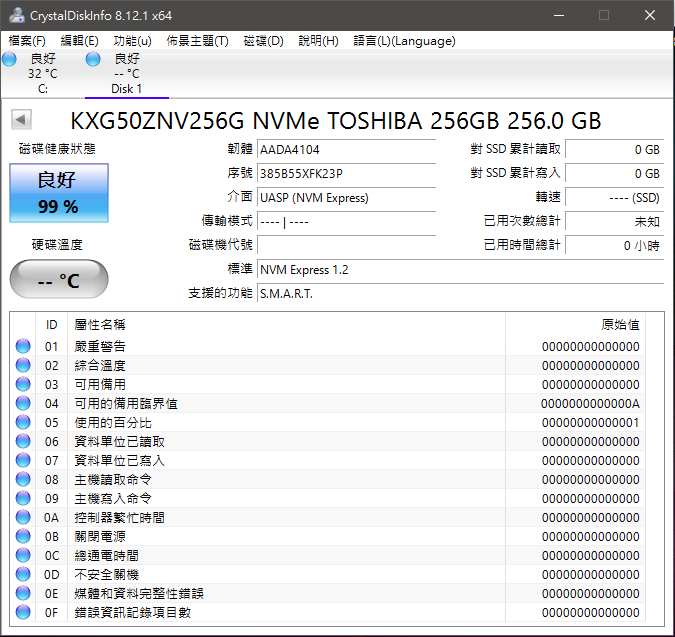Click the previous disk arrow button

tap(20, 121)
